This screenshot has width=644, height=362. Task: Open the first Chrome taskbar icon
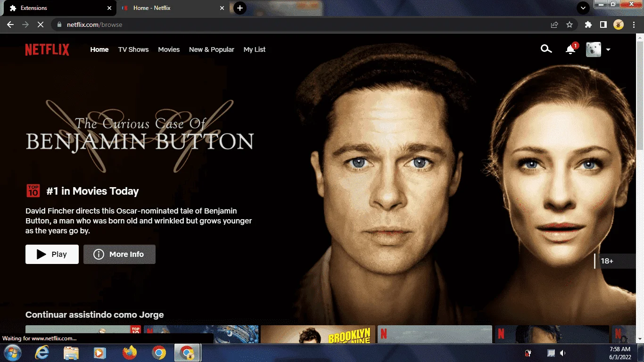[x=159, y=353]
